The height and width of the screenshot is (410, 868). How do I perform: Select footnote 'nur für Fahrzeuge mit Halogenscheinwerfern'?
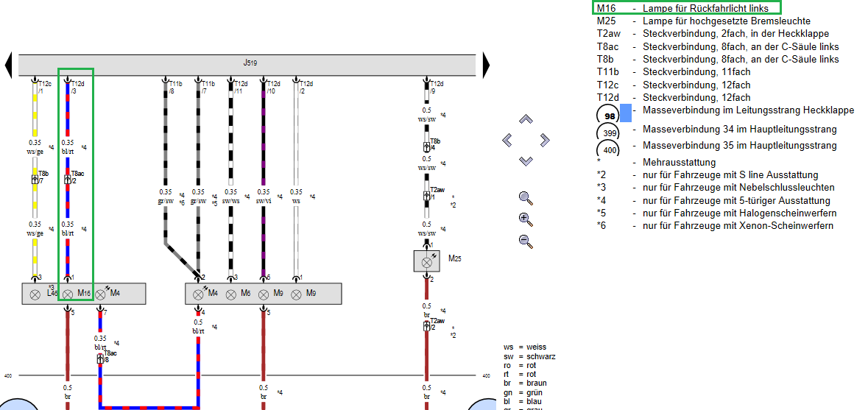click(740, 213)
